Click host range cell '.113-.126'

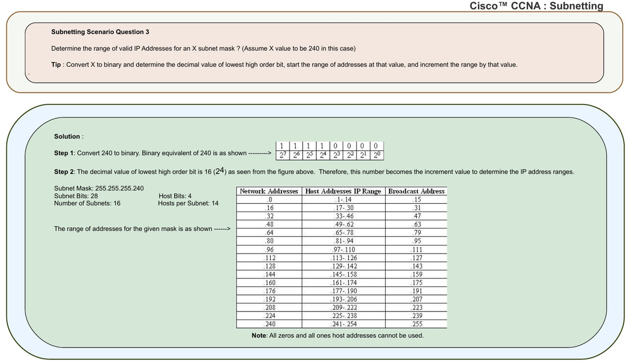pos(344,258)
